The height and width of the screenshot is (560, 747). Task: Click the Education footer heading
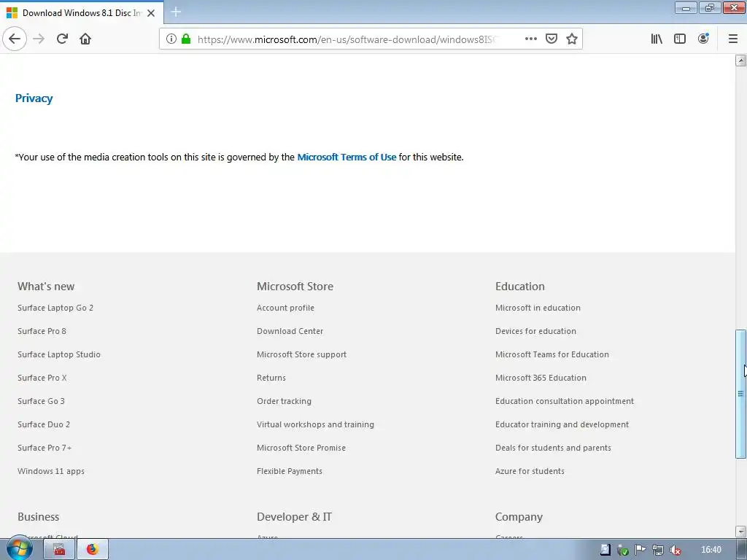click(519, 286)
